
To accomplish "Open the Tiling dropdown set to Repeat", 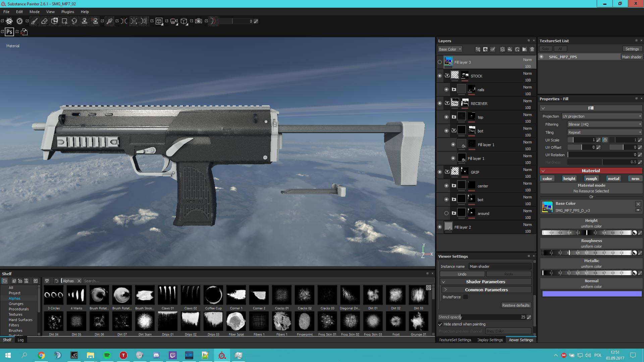I will [x=604, y=132].
